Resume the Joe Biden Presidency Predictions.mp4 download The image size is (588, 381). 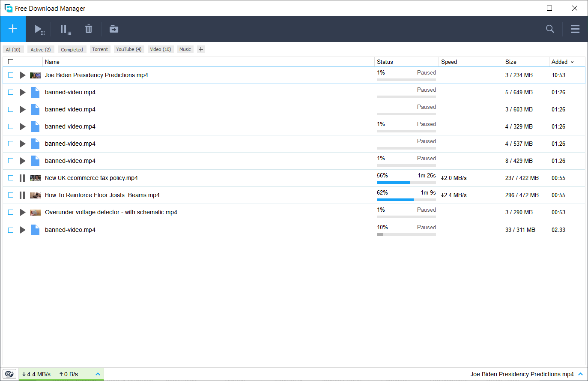[23, 75]
